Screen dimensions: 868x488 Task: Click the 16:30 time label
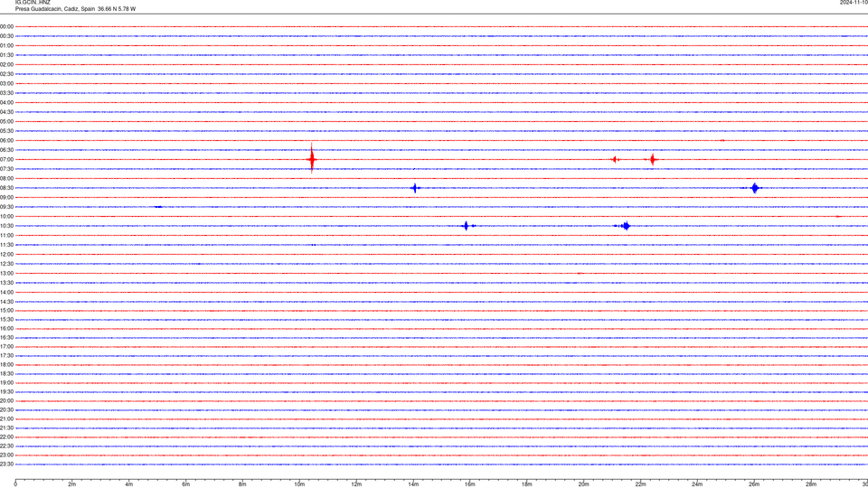(x=6, y=337)
